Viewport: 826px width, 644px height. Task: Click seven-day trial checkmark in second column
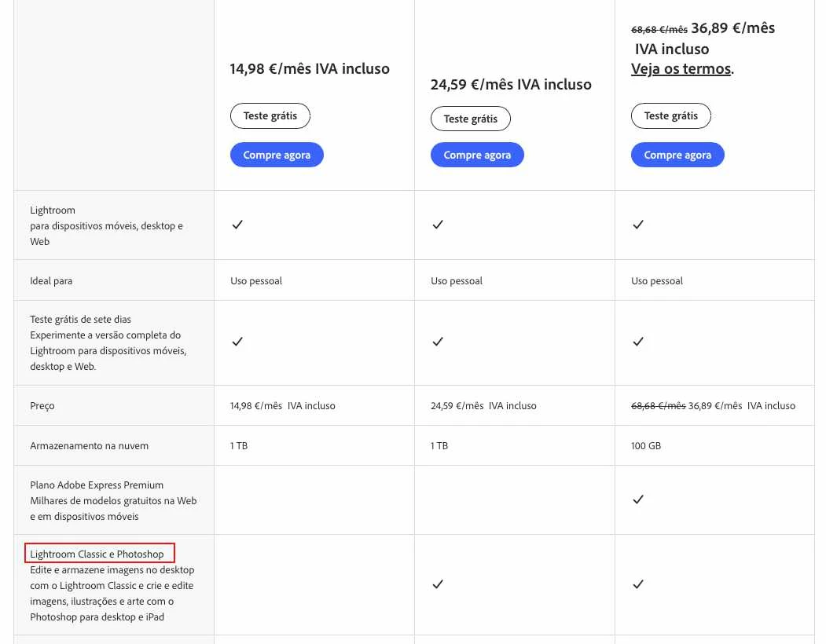(x=438, y=342)
